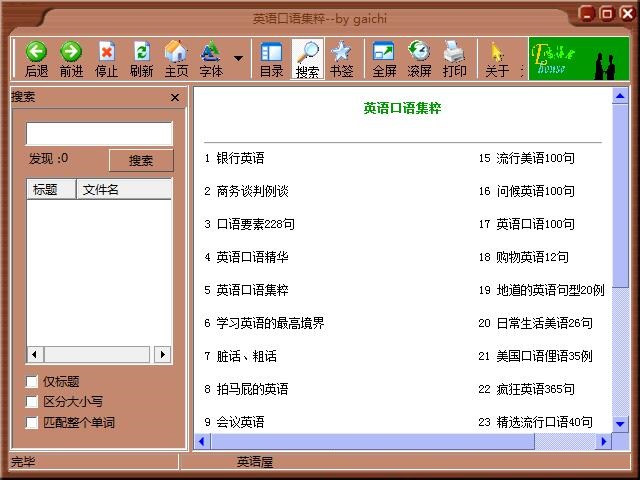Screen dimensions: 640x480
Task: Maximize the 英语口语集粹 window
Action: click(x=607, y=14)
